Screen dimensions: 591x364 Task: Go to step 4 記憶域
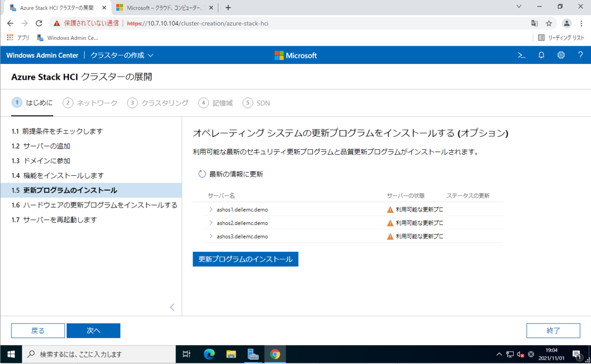[216, 103]
